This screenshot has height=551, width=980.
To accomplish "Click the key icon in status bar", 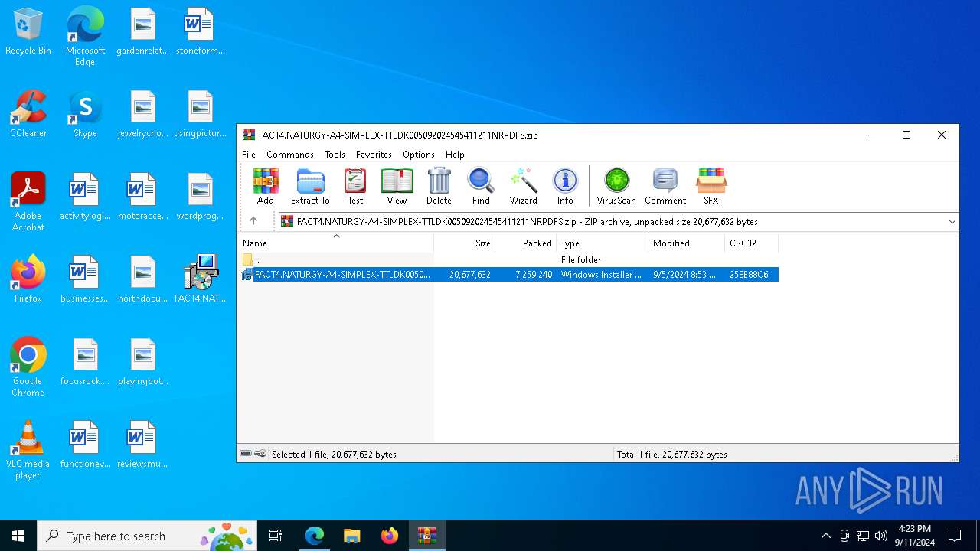I will (260, 454).
